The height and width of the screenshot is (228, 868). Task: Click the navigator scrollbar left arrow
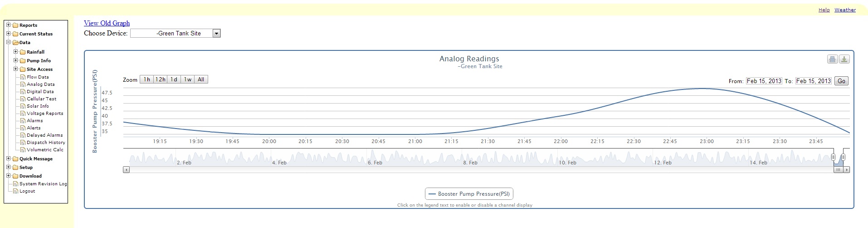[x=126, y=170]
